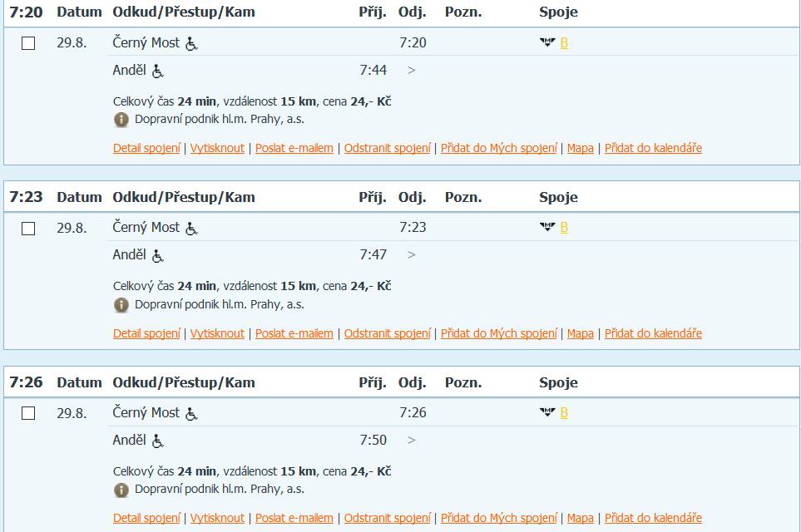801x532 pixels.
Task: Click the metro icon in the 7:20 connection
Action: tap(547, 42)
